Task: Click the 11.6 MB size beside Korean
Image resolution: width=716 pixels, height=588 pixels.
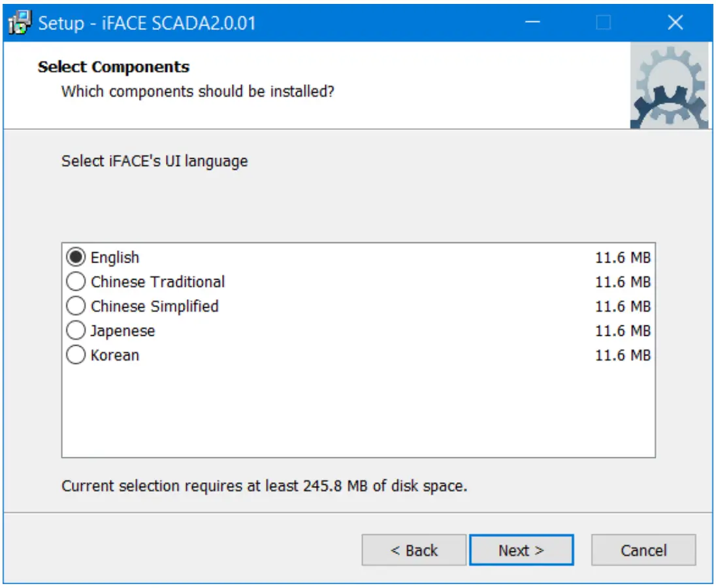Action: point(622,355)
